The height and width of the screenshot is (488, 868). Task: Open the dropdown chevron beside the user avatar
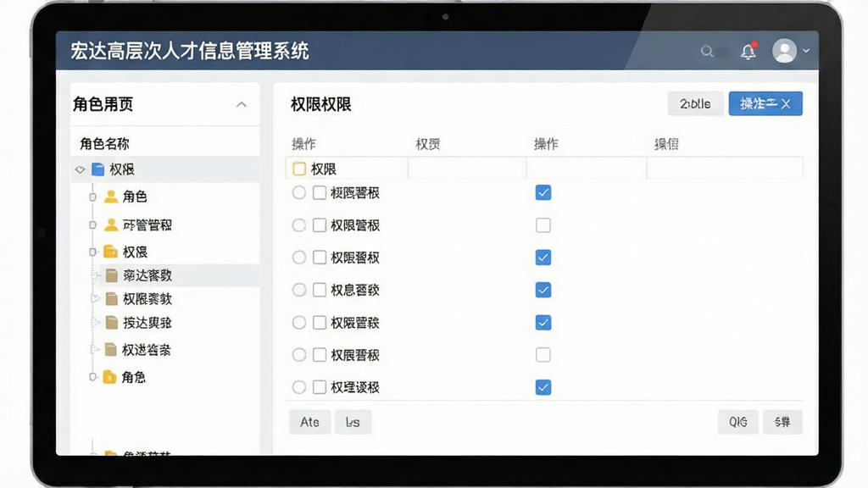tap(806, 51)
